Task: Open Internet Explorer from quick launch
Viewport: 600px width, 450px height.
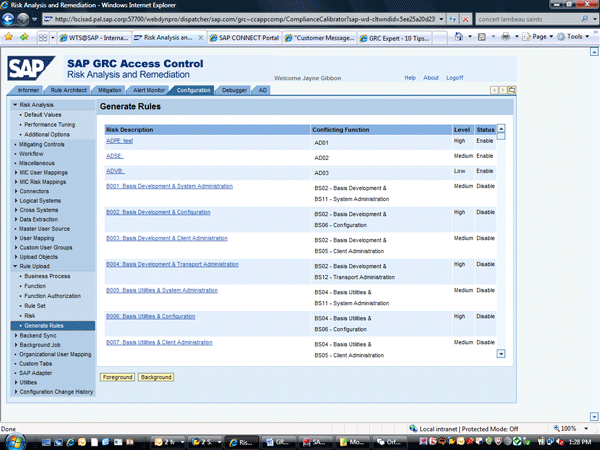Action: (x=70, y=442)
